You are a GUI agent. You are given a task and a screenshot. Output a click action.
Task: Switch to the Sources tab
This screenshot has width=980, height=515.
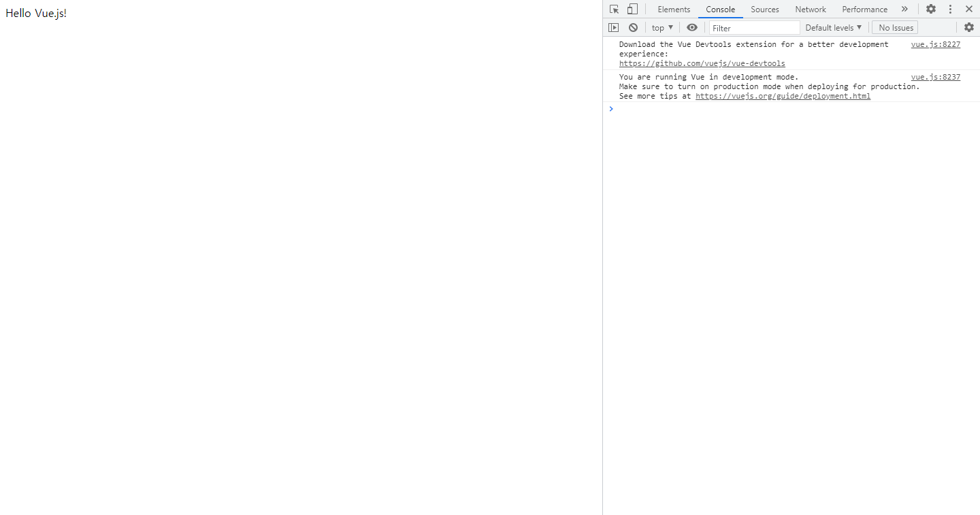[x=765, y=10]
